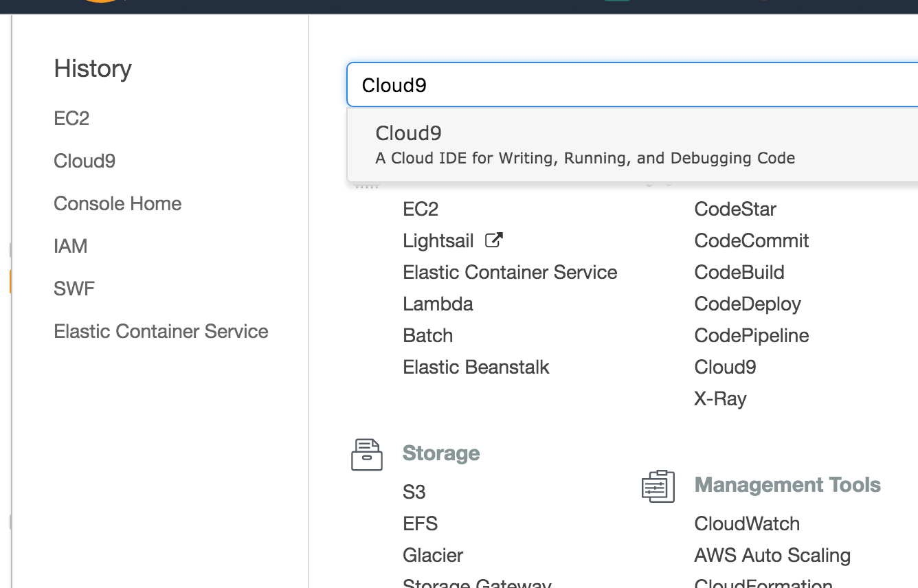Open Cloud9 from the History panel
This screenshot has height=588, width=918.
84,161
